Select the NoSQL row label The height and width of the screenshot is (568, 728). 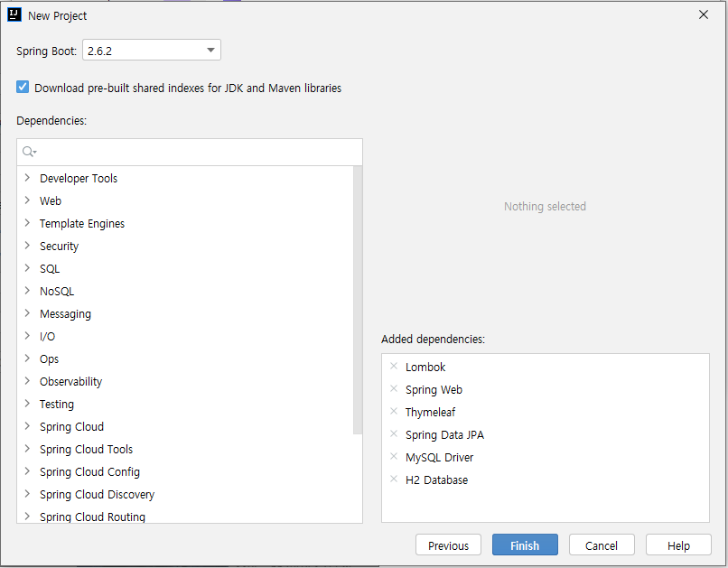click(57, 292)
